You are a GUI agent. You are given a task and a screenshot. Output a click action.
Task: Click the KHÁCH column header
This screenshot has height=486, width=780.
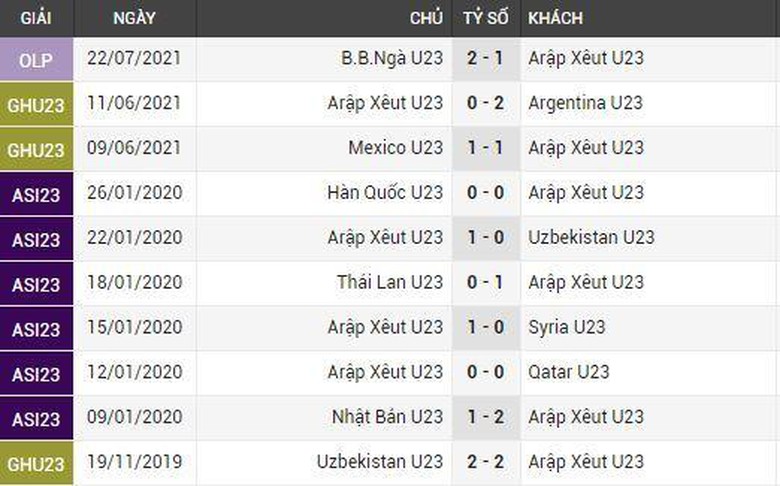point(555,18)
